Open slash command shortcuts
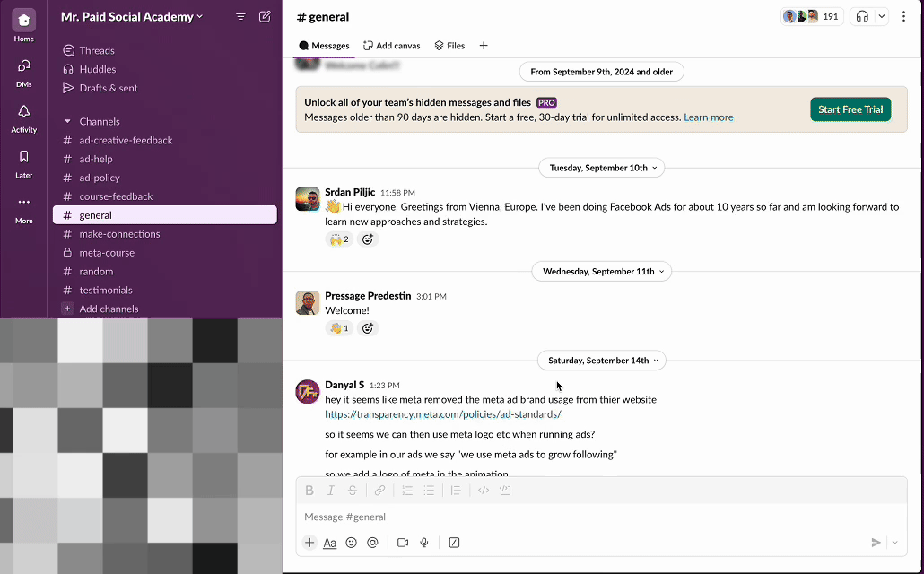The image size is (924, 574). tap(454, 543)
